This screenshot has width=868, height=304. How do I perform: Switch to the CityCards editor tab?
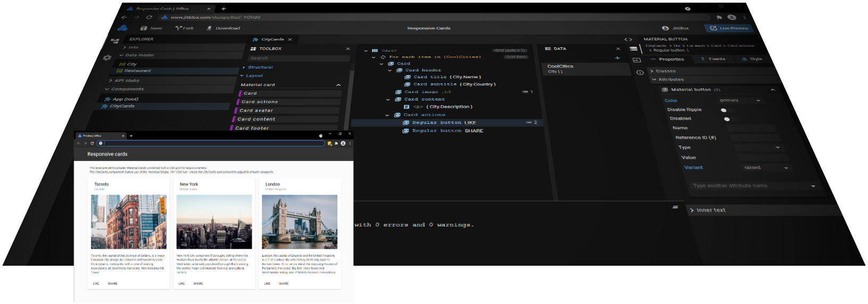pyautogui.click(x=272, y=39)
